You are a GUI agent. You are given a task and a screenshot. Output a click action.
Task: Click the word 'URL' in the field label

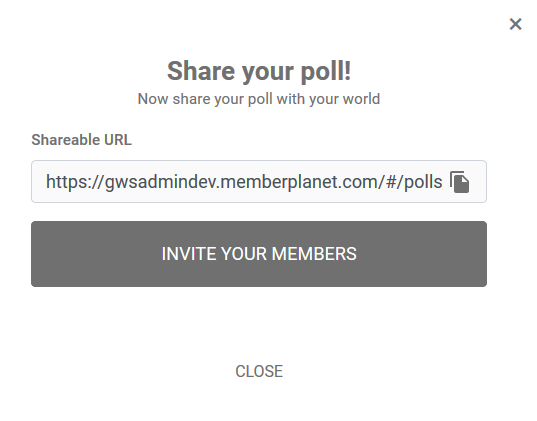click(x=118, y=140)
